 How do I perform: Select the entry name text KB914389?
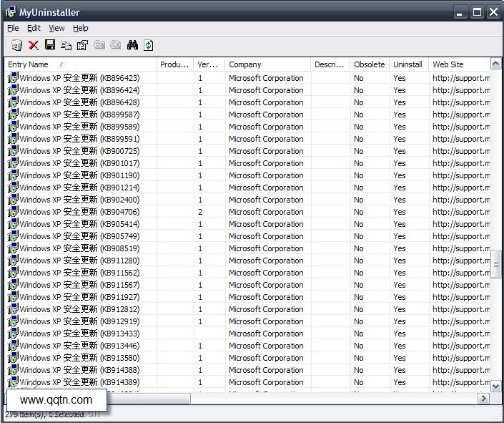tap(80, 382)
